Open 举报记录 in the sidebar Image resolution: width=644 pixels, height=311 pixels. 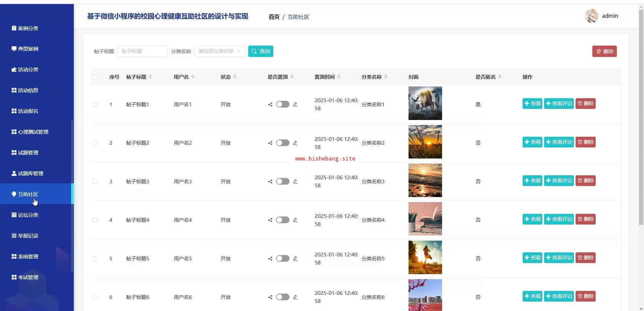[28, 236]
